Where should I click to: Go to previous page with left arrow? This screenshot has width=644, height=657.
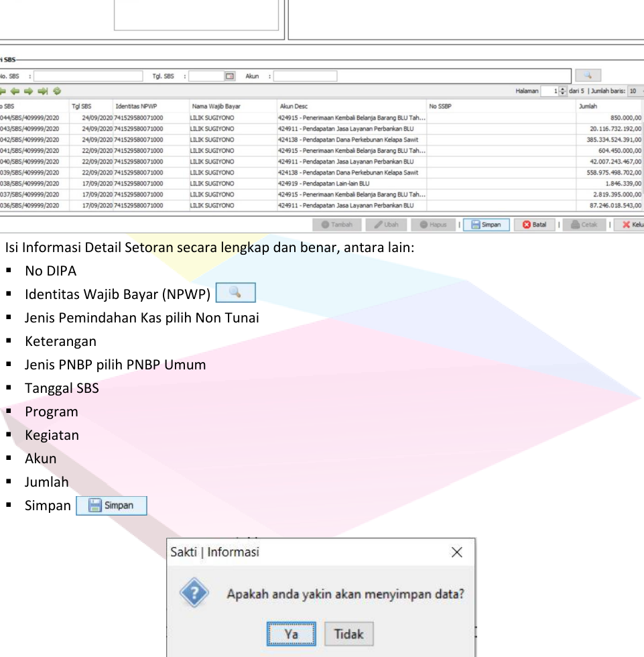pos(16,91)
